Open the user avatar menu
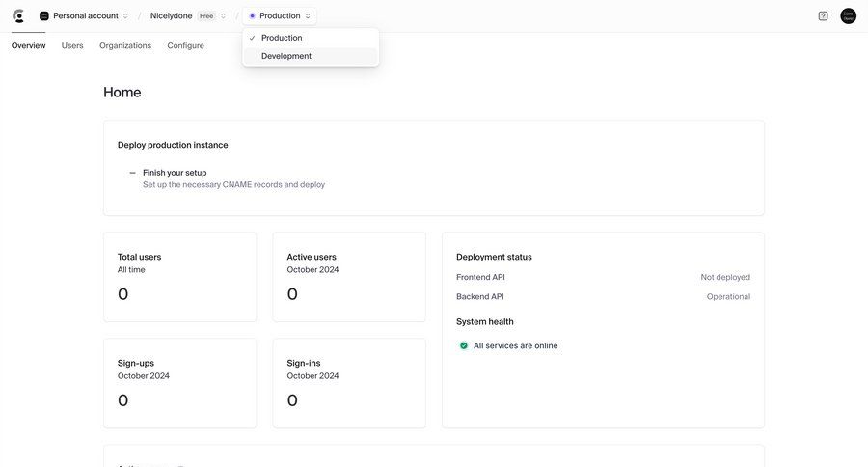 point(848,16)
